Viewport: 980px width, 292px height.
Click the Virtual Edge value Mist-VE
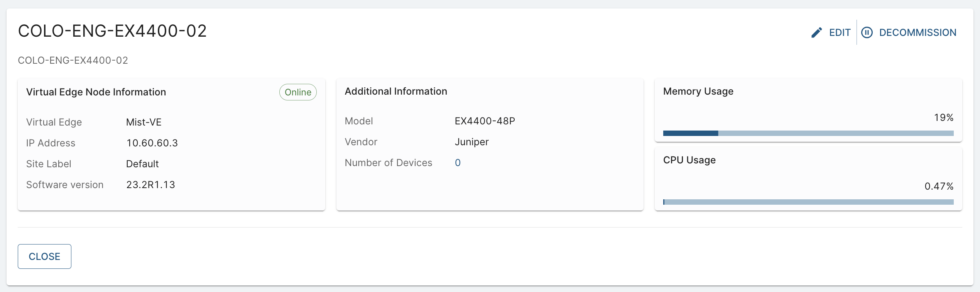144,122
